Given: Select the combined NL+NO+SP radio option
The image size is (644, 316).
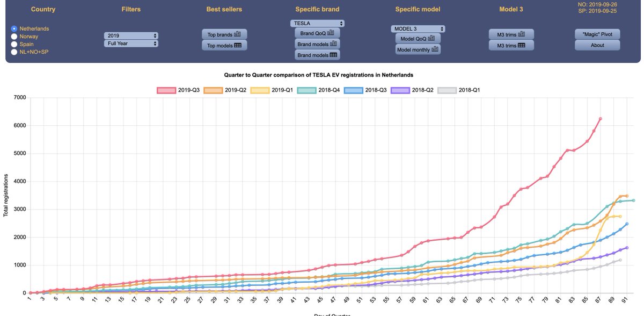Looking at the screenshot, I should coord(14,52).
